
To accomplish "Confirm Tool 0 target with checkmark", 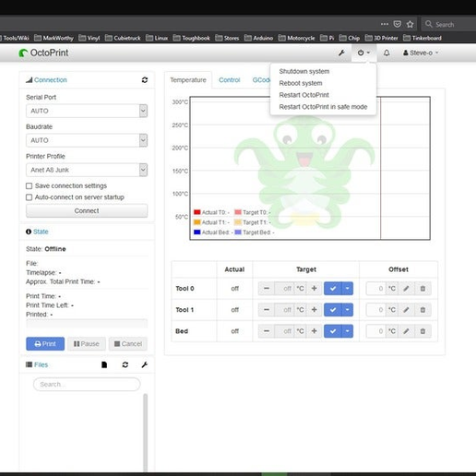I will click(x=333, y=289).
